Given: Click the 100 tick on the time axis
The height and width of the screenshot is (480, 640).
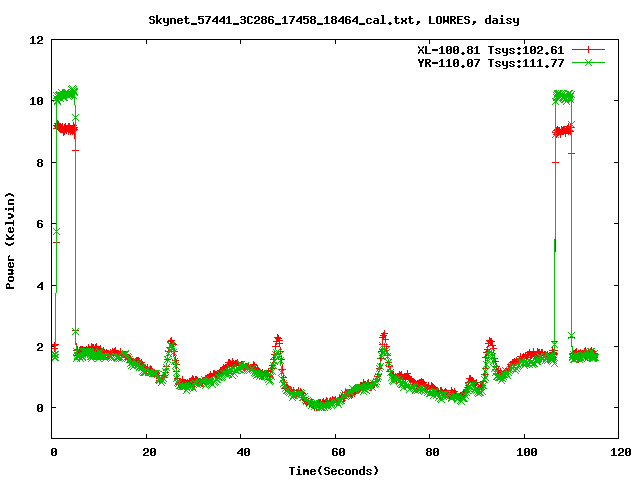Looking at the screenshot, I should pyautogui.click(x=523, y=452).
